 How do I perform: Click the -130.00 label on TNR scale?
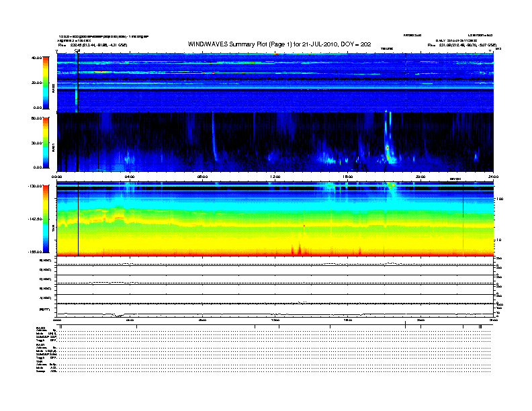35,186
